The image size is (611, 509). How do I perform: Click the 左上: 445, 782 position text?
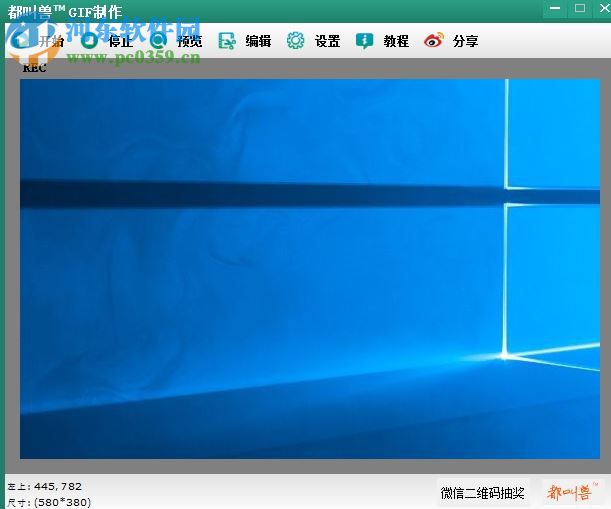44,486
